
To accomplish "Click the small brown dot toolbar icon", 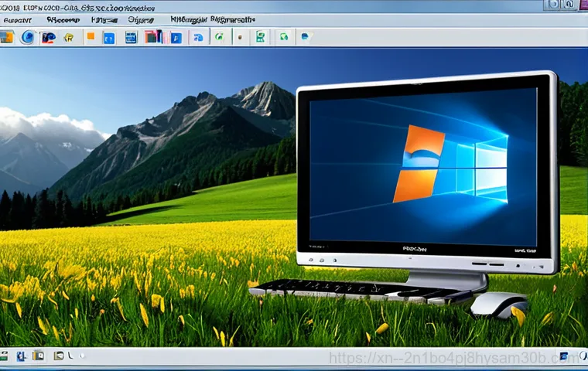I will pyautogui.click(x=241, y=37).
